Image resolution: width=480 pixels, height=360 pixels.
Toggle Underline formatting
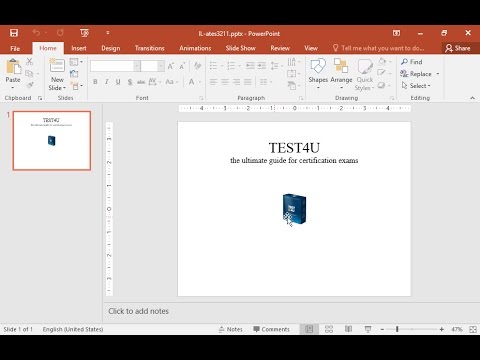[x=118, y=82]
